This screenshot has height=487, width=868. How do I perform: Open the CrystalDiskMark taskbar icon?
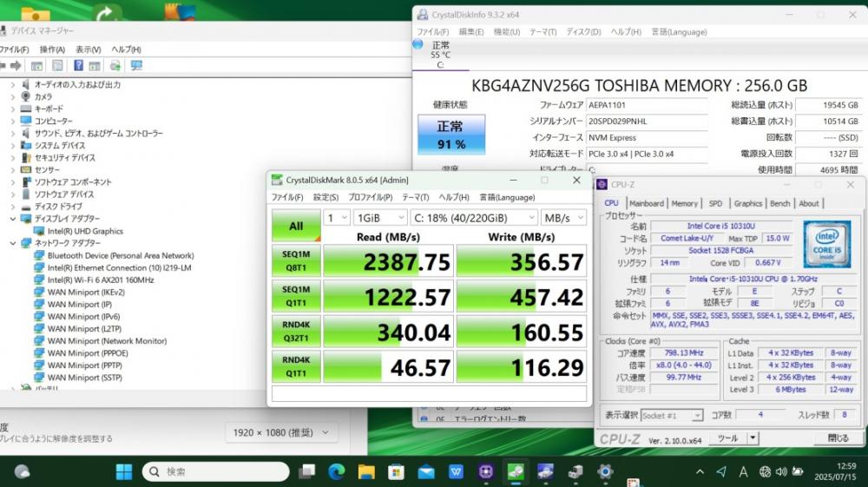(x=516, y=471)
